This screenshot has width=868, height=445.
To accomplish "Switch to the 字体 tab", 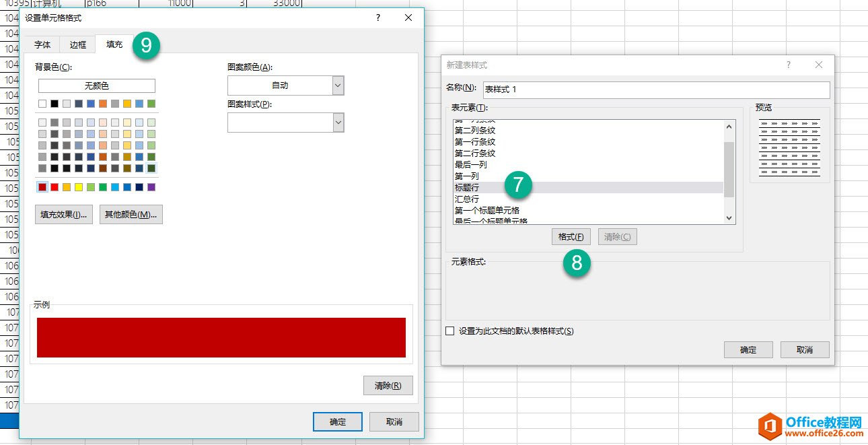I will pos(42,44).
